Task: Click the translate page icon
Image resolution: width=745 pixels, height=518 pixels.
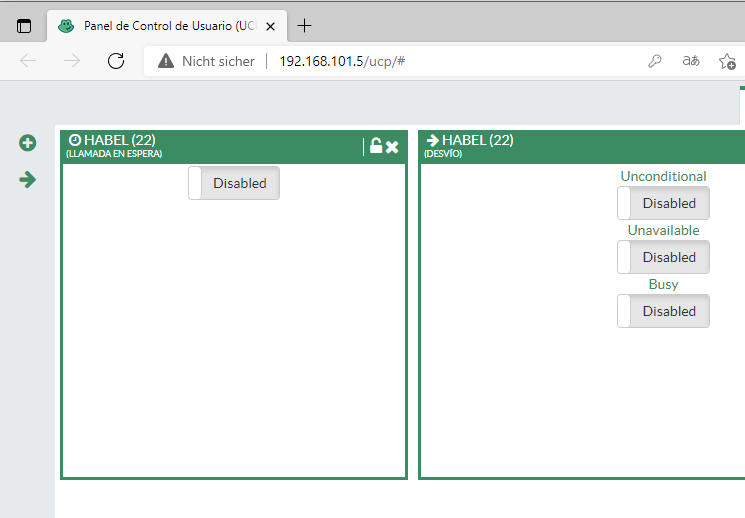Action: tap(691, 61)
